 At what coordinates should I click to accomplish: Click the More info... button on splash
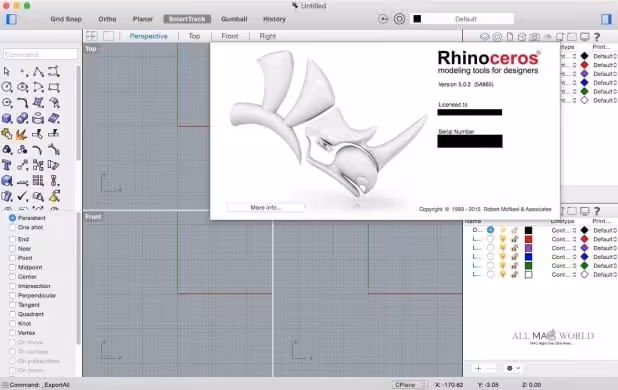coord(266,208)
